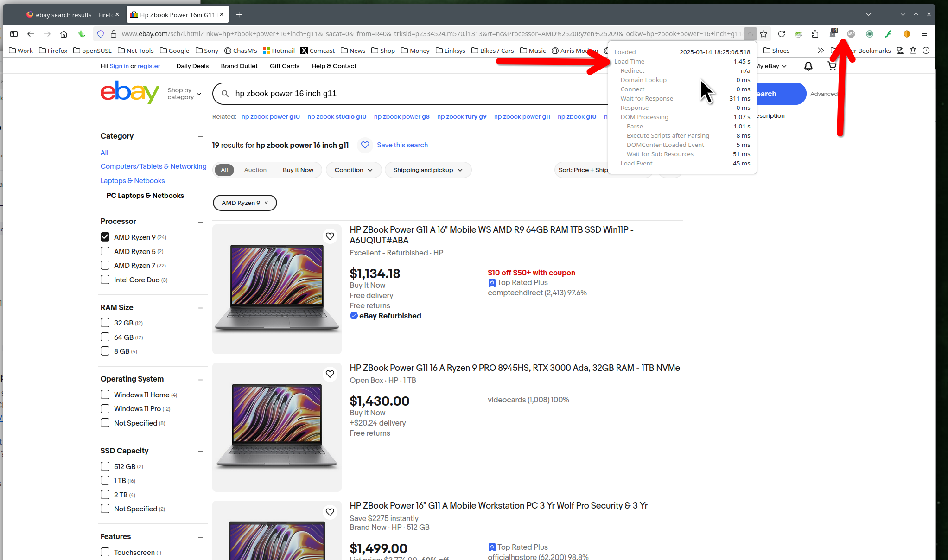The height and width of the screenshot is (560, 948).
Task: Check the 32 GB RAM size filter
Action: click(x=105, y=323)
